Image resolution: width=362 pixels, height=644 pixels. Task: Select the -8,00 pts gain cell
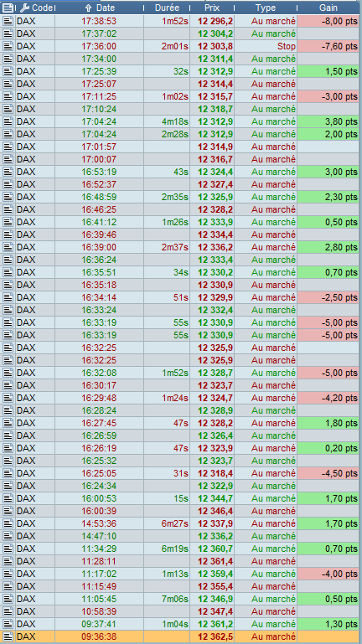click(328, 21)
